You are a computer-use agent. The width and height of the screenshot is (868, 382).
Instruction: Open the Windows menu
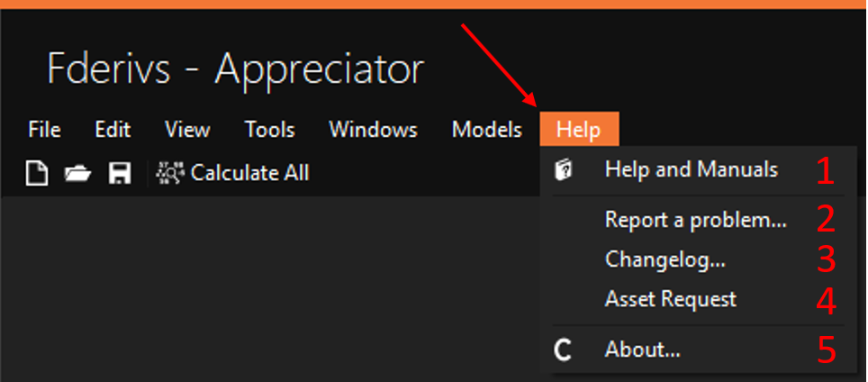click(x=373, y=130)
